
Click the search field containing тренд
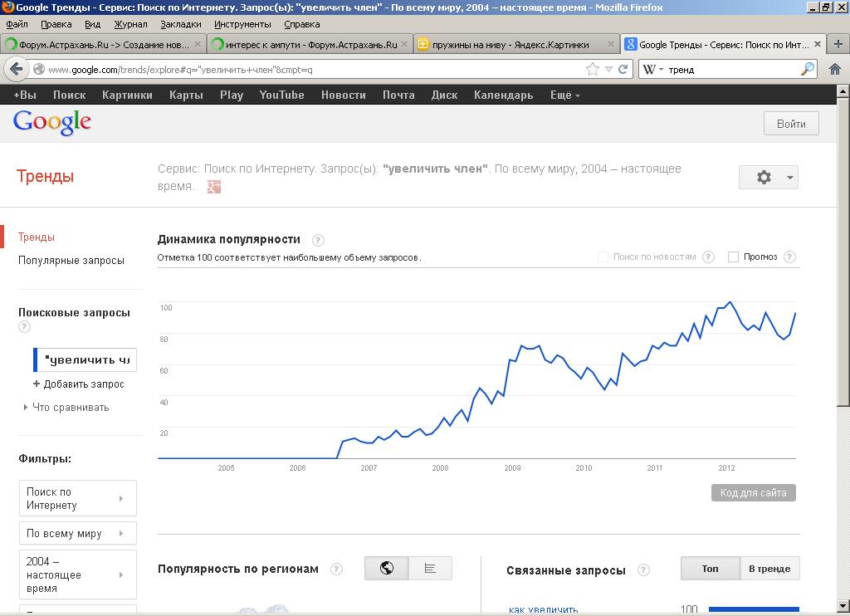click(x=732, y=70)
